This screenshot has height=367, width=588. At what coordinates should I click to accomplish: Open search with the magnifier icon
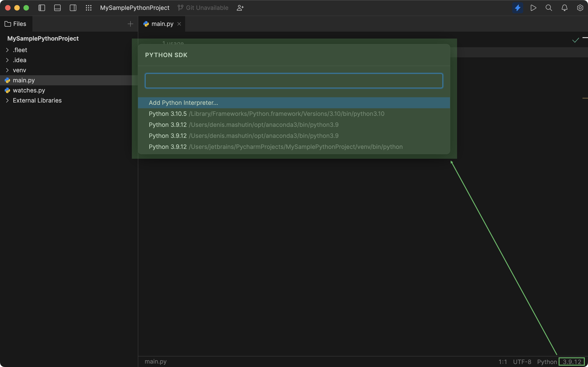(549, 8)
